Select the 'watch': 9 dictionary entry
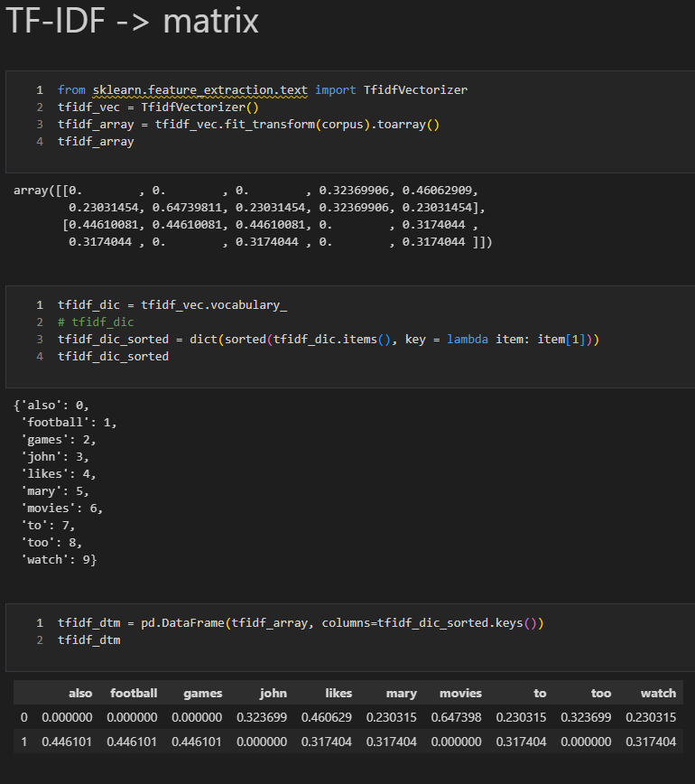This screenshot has height=784, width=695. click(x=59, y=559)
